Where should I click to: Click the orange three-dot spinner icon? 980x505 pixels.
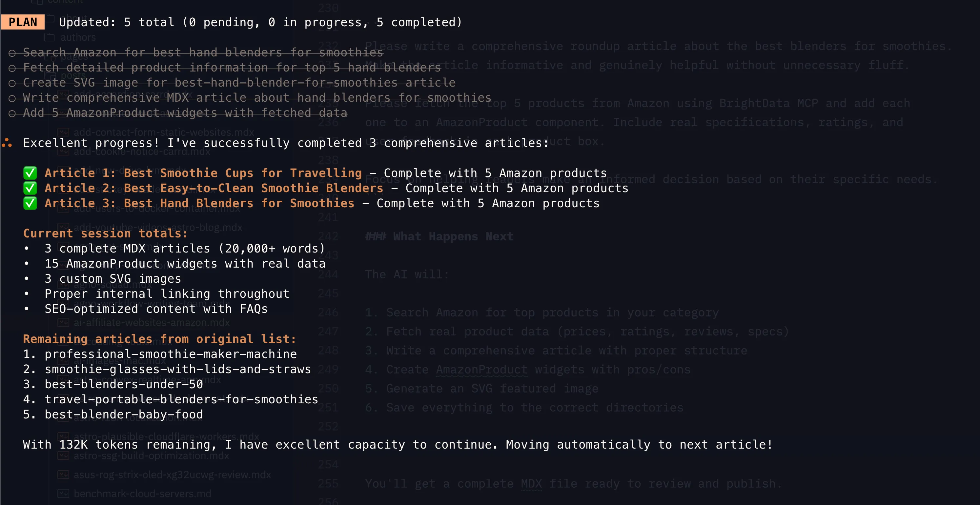pyautogui.click(x=7, y=143)
